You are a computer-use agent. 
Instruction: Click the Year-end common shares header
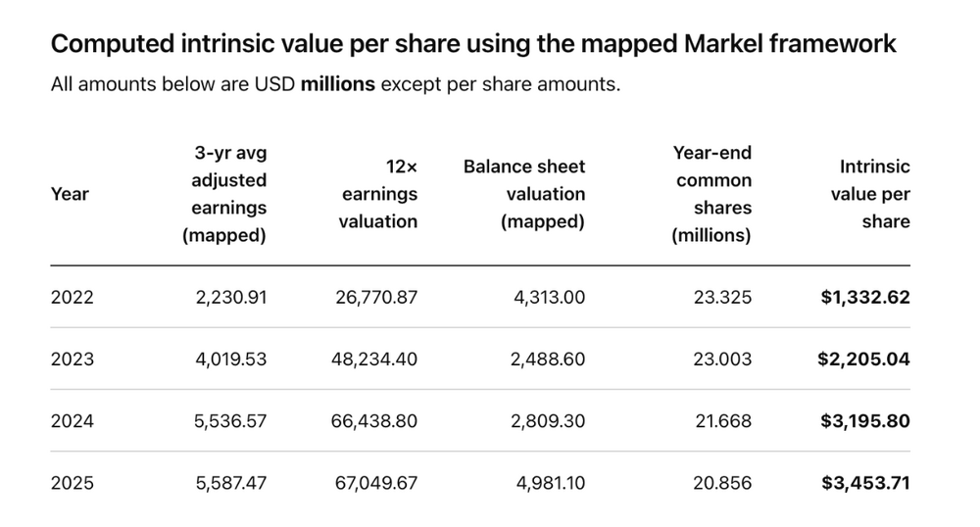(x=711, y=194)
